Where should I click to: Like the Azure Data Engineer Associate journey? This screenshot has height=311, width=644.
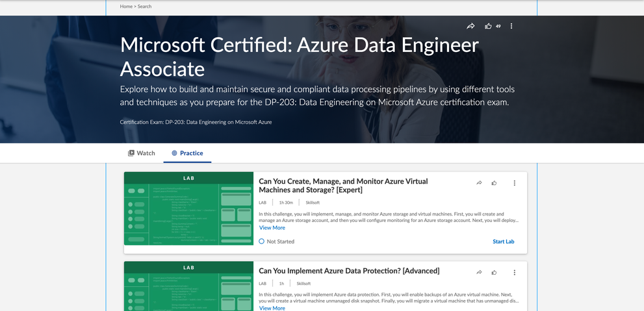(x=488, y=26)
